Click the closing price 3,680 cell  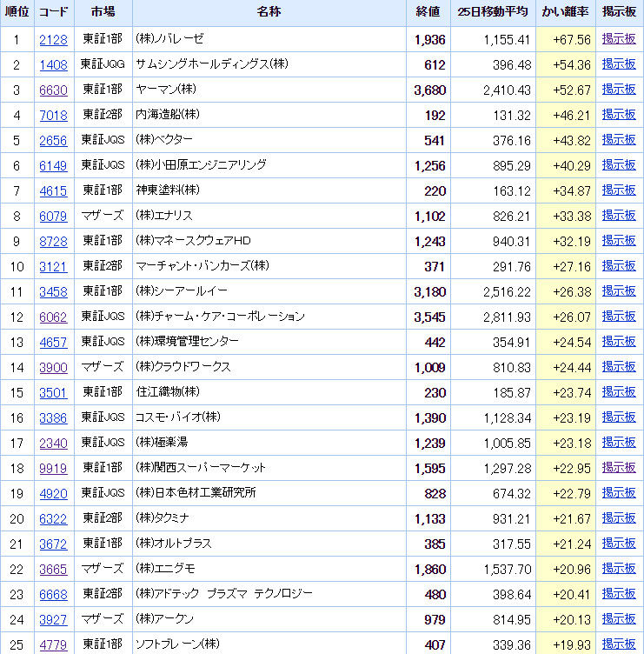[430, 90]
